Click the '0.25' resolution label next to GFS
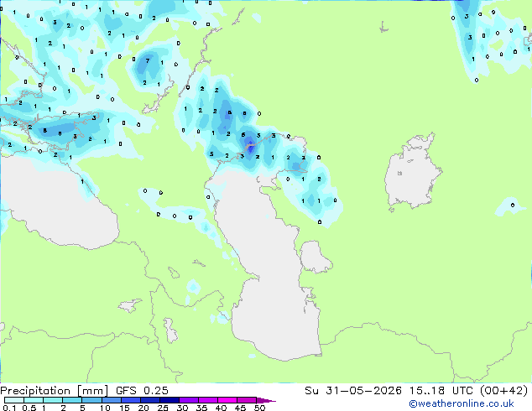The width and height of the screenshot is (532, 411). click(156, 391)
